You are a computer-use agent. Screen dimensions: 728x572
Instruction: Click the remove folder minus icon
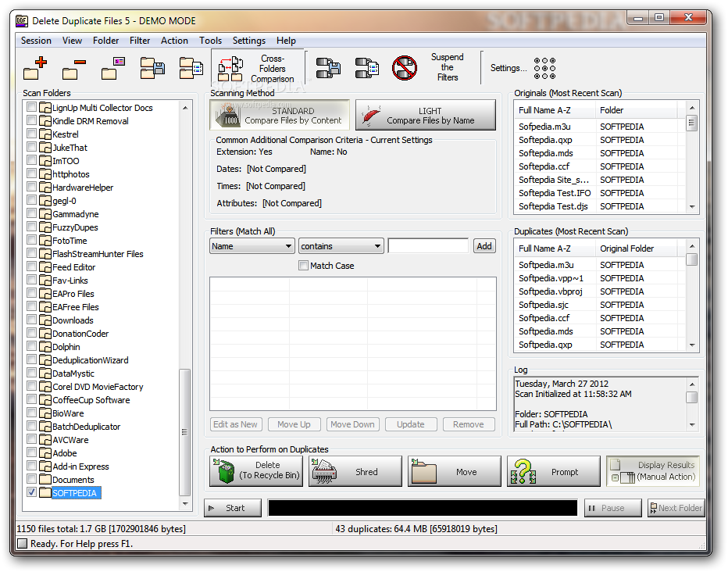[x=74, y=68]
